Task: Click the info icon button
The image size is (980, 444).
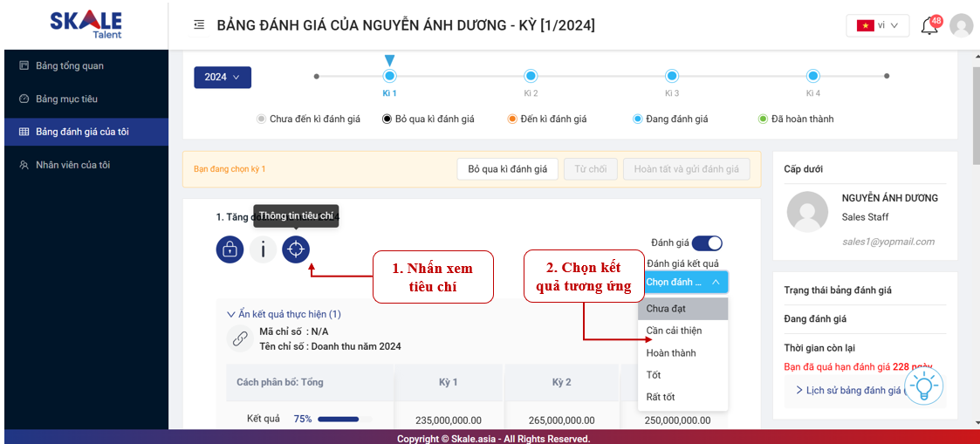Action: (x=263, y=249)
